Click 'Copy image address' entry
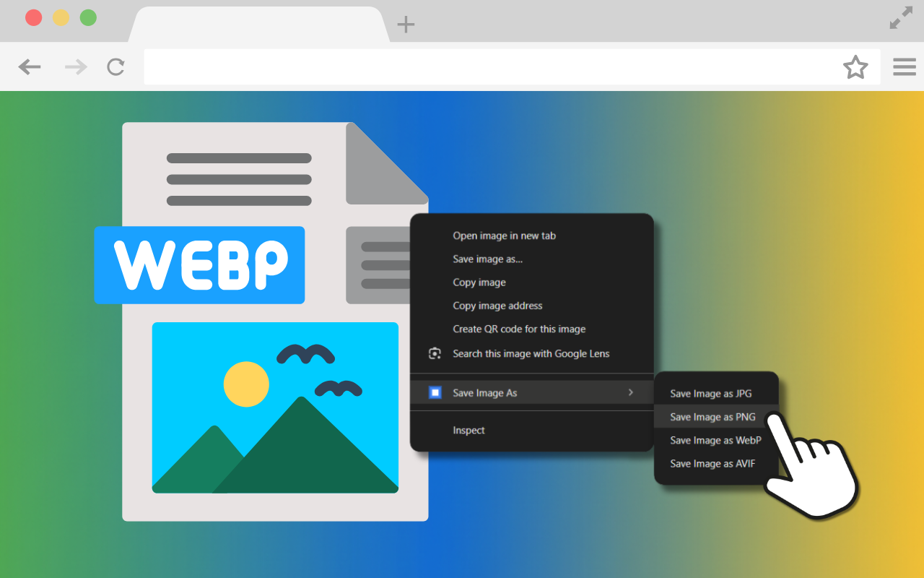This screenshot has height=578, width=924. 497,306
